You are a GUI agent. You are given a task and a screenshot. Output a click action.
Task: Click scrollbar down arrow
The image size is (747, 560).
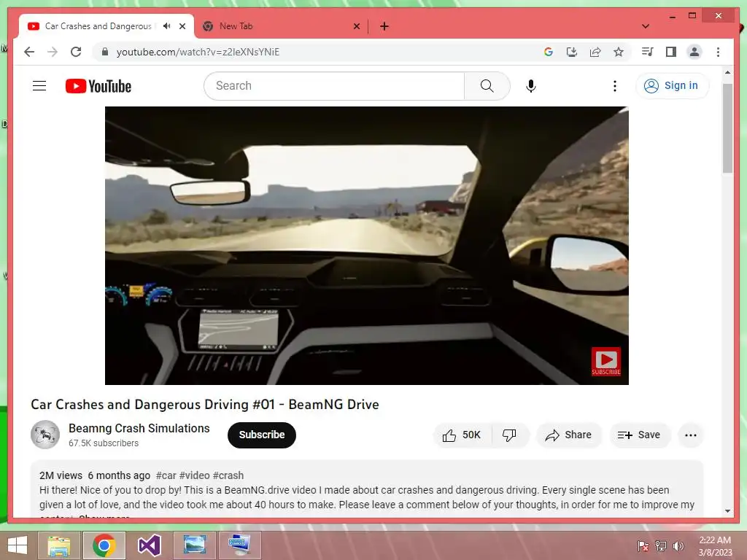tap(727, 511)
